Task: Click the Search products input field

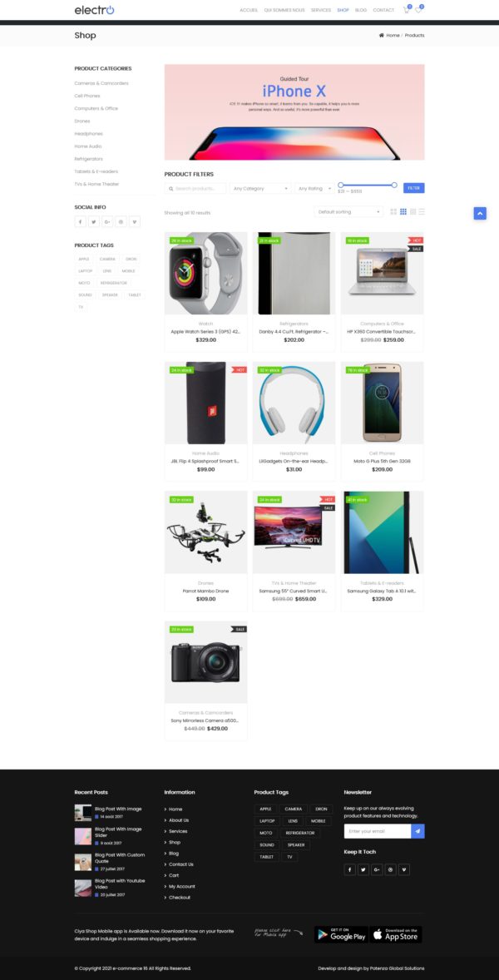Action: pos(195,188)
